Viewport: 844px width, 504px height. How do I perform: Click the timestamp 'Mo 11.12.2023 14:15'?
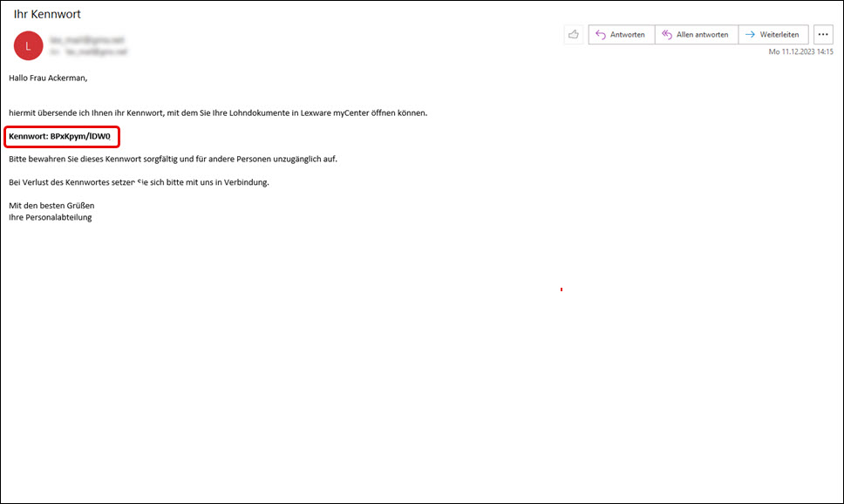800,52
